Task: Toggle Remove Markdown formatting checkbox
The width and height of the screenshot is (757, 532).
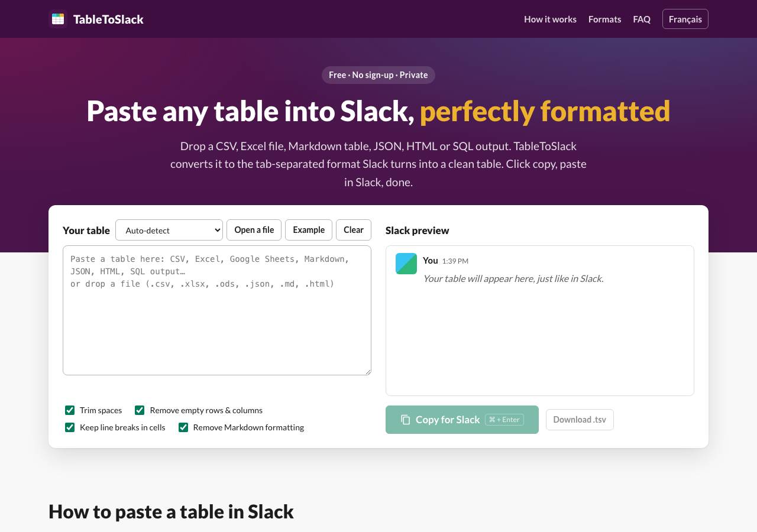Action: click(x=183, y=427)
